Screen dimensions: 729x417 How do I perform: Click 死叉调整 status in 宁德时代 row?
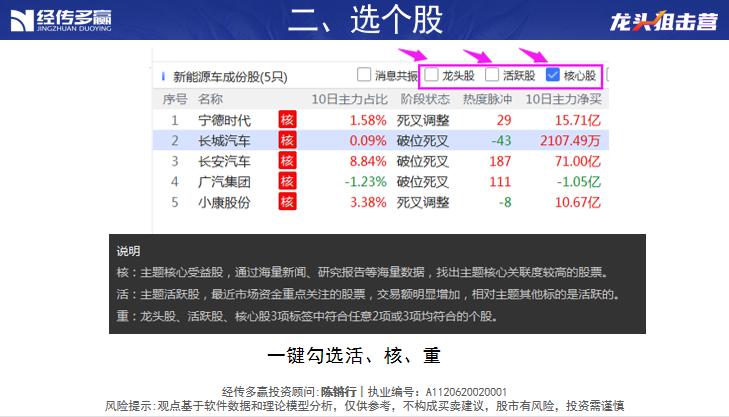click(x=423, y=120)
